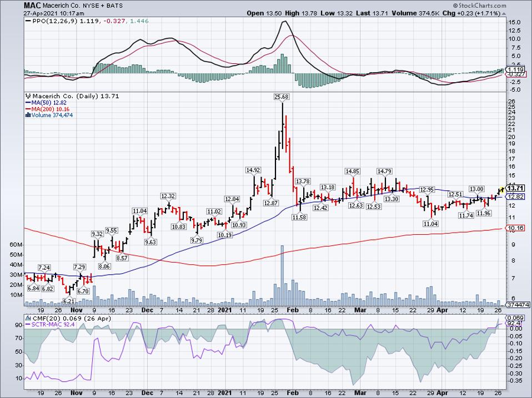
Task: Click the 14.92 high price label
Action: [x=253, y=170]
